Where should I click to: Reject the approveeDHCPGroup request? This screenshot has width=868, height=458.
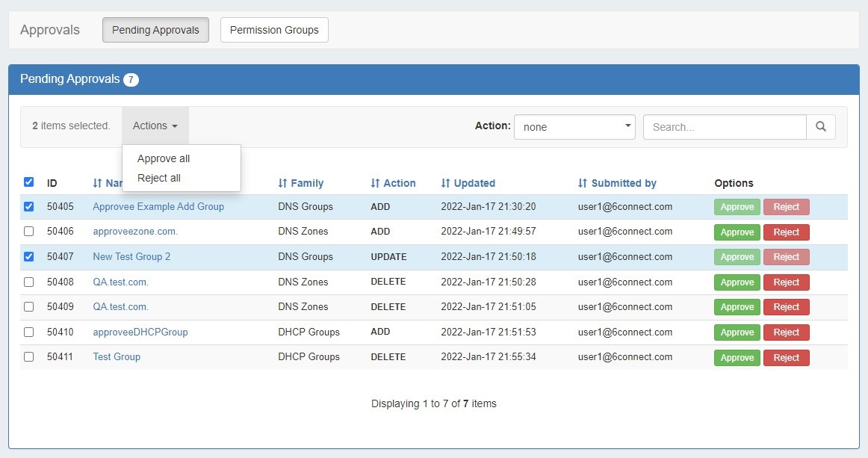[786, 332]
